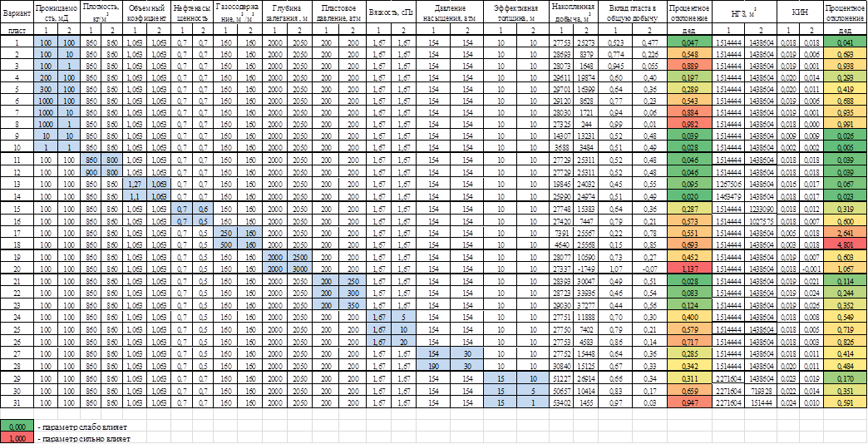
Task: Click the cell with value 0,289
Action: tap(689, 89)
